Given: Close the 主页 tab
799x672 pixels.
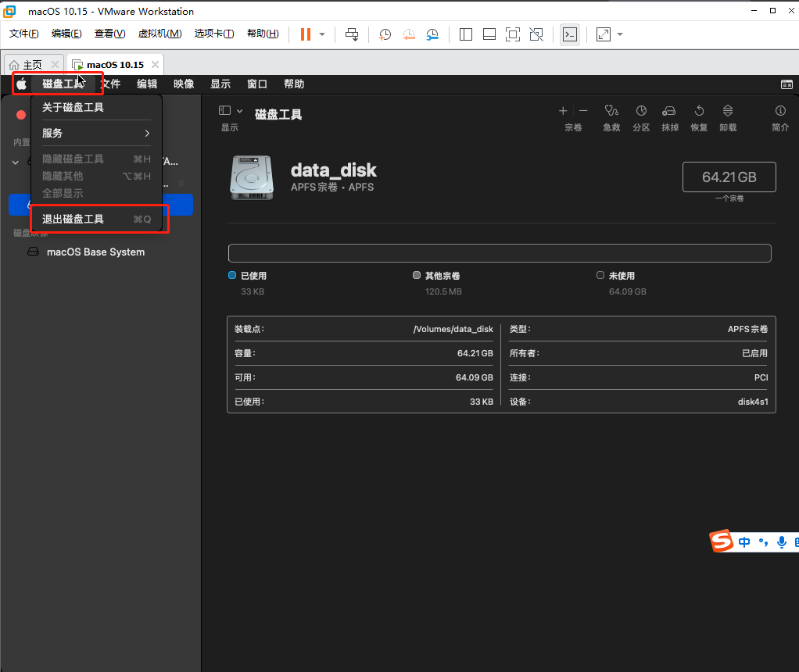Looking at the screenshot, I should pos(55,65).
